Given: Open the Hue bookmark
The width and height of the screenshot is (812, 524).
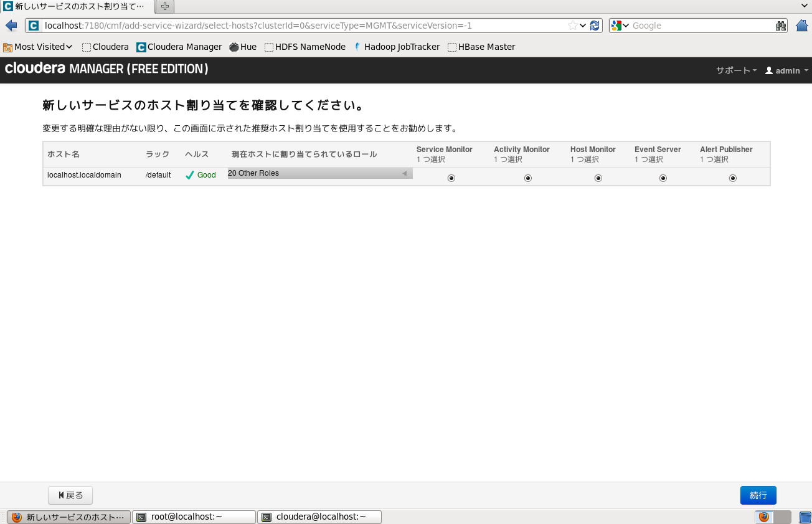Looking at the screenshot, I should pyautogui.click(x=243, y=47).
